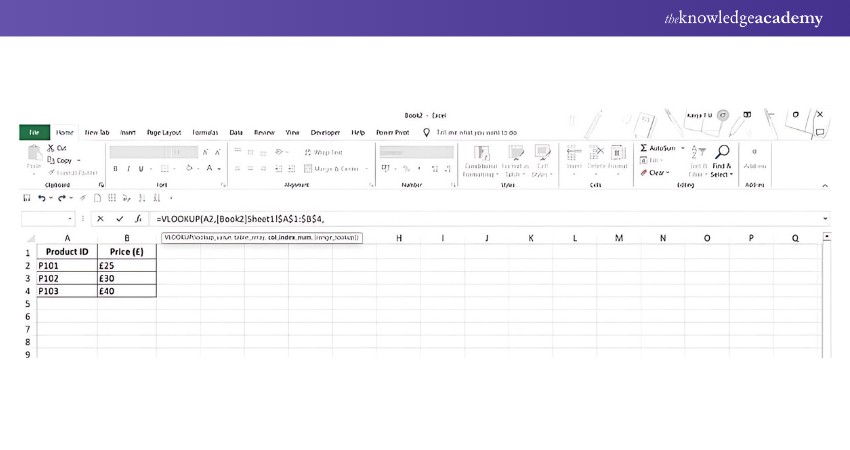The width and height of the screenshot is (850, 450).
Task: Click the Undo arrow in quick access toolbar
Action: coord(40,198)
